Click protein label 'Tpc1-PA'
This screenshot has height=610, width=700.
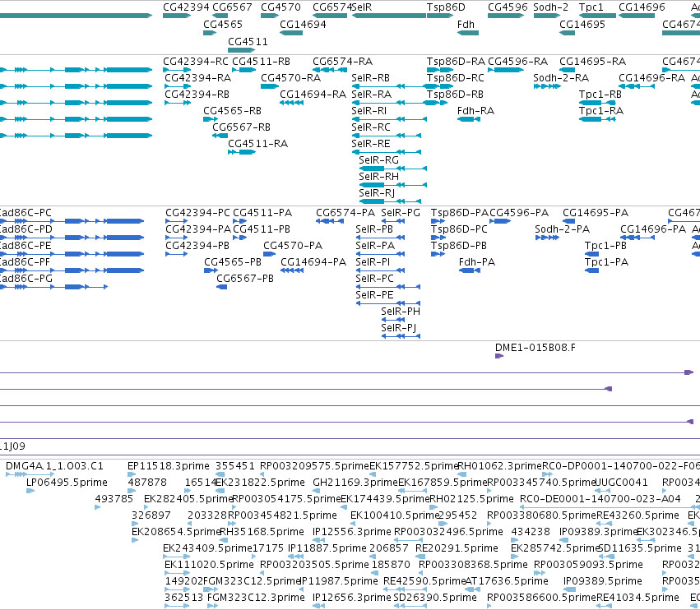point(607,262)
